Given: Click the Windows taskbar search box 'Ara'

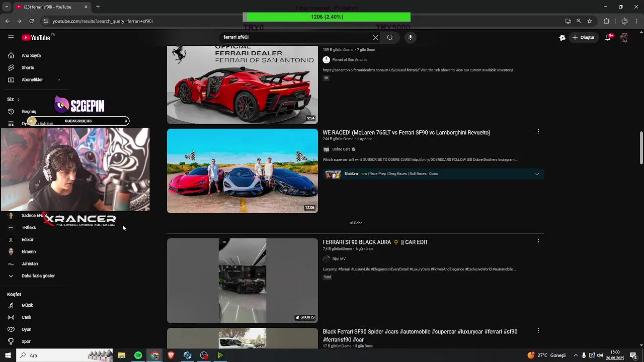Looking at the screenshot, I should coord(65,355).
